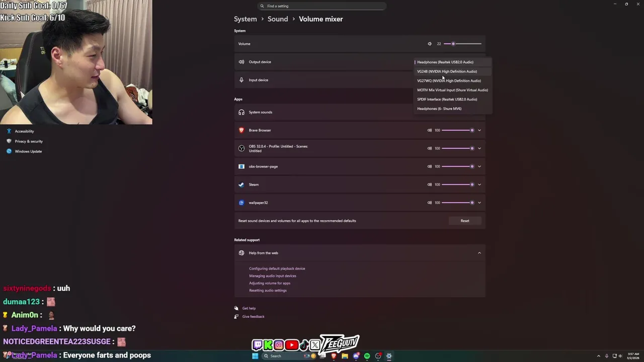This screenshot has height=362, width=644.
Task: Open Adjusting volume for apps link
Action: point(270,283)
